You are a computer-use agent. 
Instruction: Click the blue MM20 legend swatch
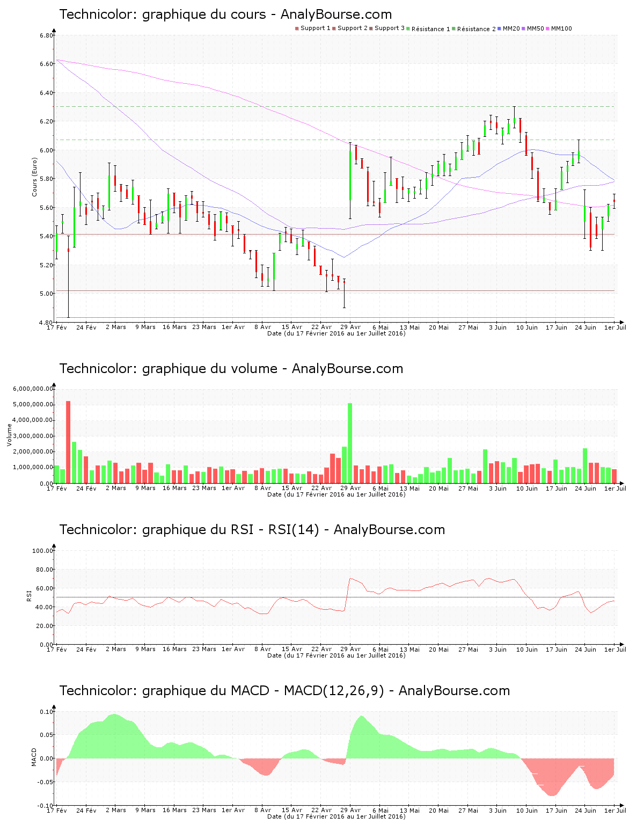click(500, 28)
